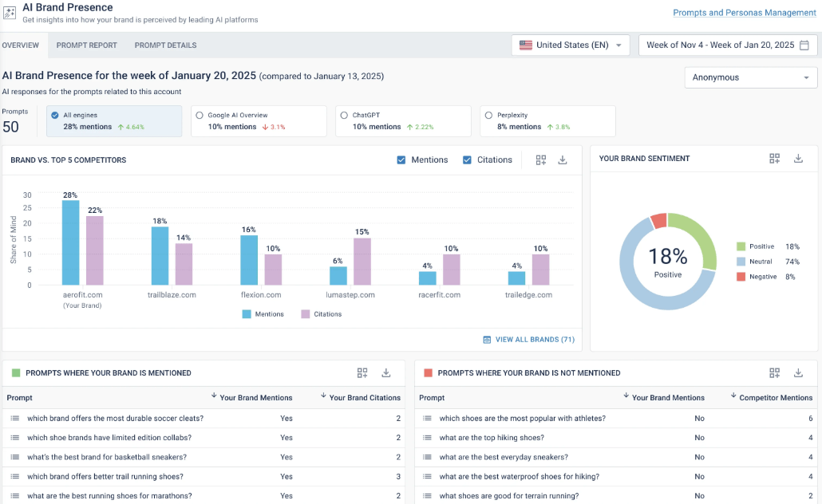Uncheck the Mentions checkbox
The height and width of the screenshot is (504, 822).
401,159
